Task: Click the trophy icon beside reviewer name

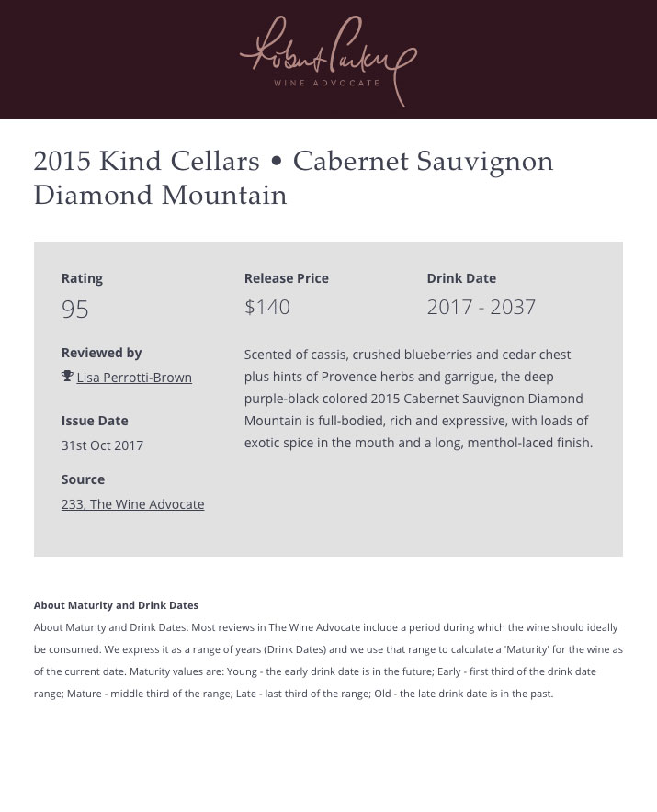Action: (x=67, y=376)
